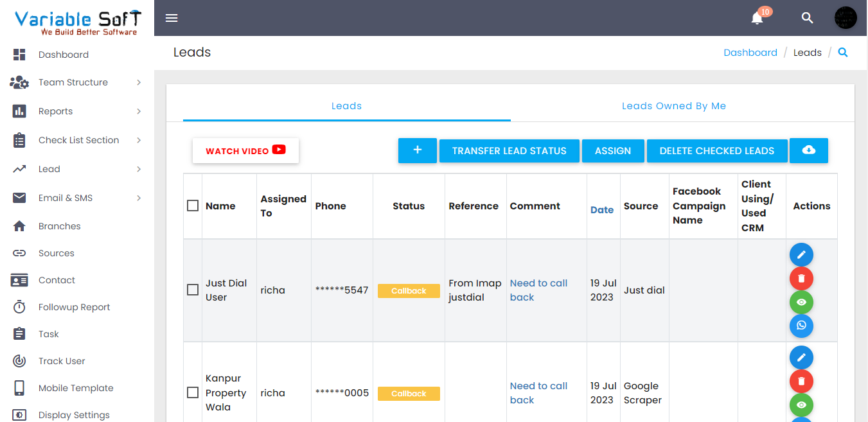The image size is (868, 422).
Task: Expand the Reports submenu arrow
Action: (139, 111)
